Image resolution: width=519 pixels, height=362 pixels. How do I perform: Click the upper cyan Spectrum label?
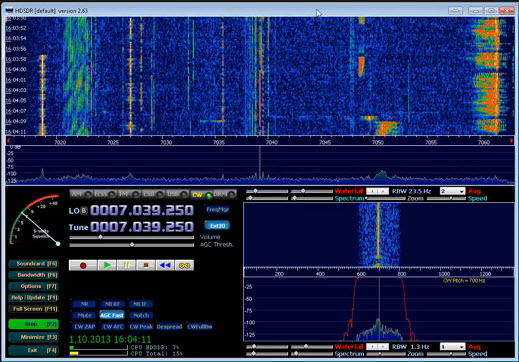349,198
